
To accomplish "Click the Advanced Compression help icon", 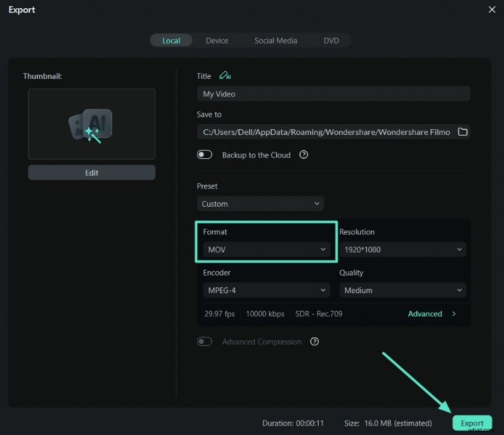I will click(x=314, y=342).
